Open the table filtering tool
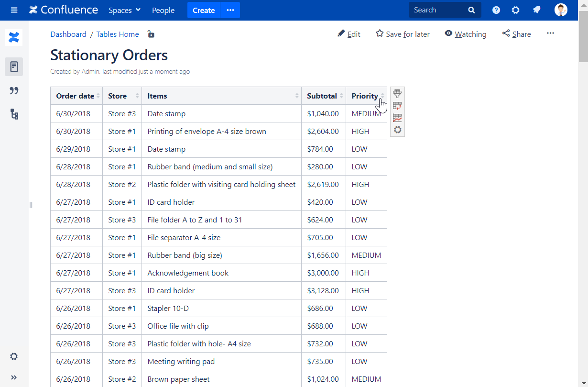The image size is (588, 387). pos(397,93)
